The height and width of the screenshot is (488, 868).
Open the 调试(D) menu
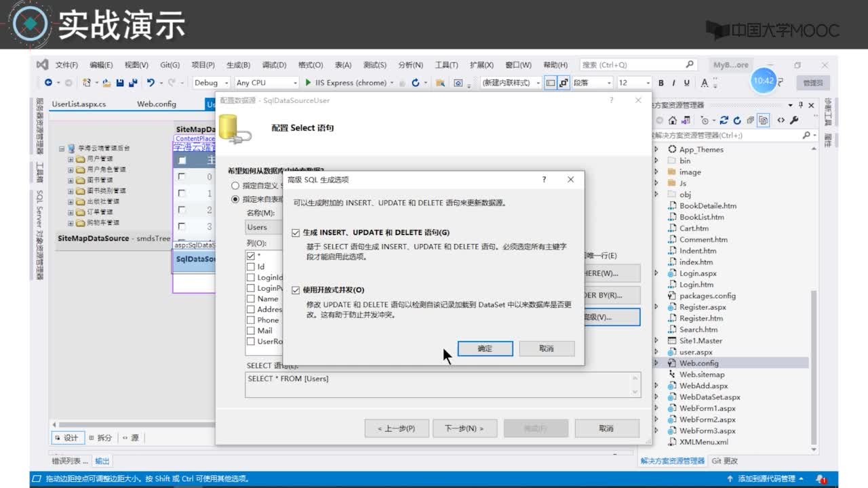pos(274,65)
